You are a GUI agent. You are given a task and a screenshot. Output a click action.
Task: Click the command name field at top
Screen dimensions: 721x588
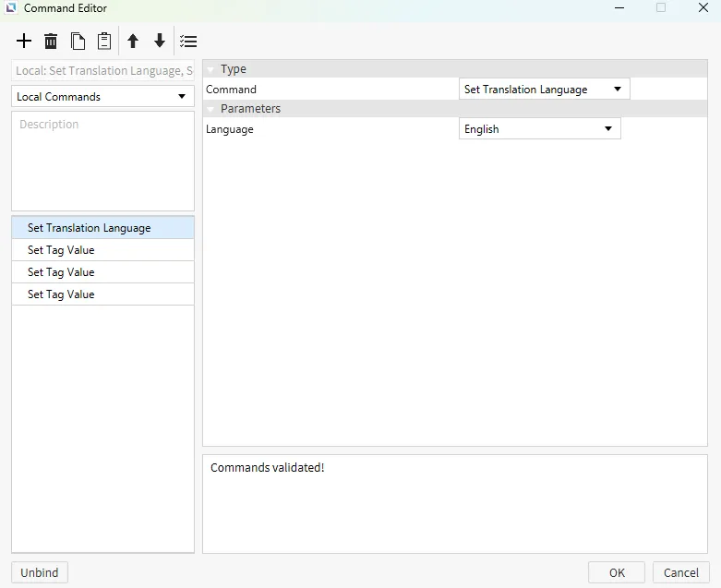pyautogui.click(x=102, y=71)
